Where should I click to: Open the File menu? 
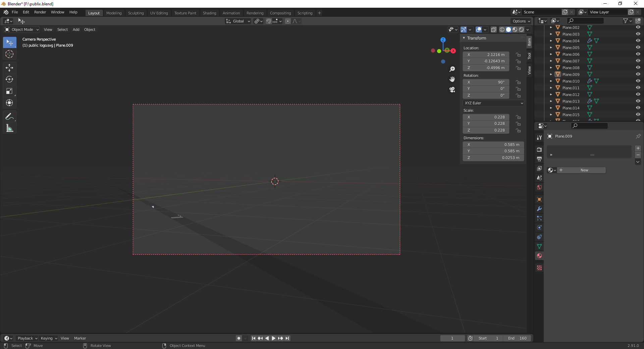15,12
